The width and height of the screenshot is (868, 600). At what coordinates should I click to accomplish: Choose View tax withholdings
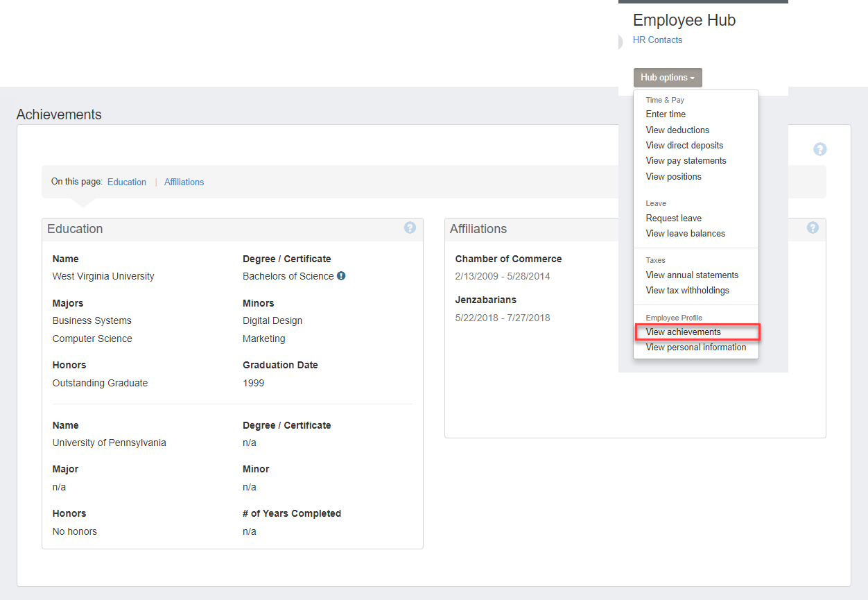(687, 290)
